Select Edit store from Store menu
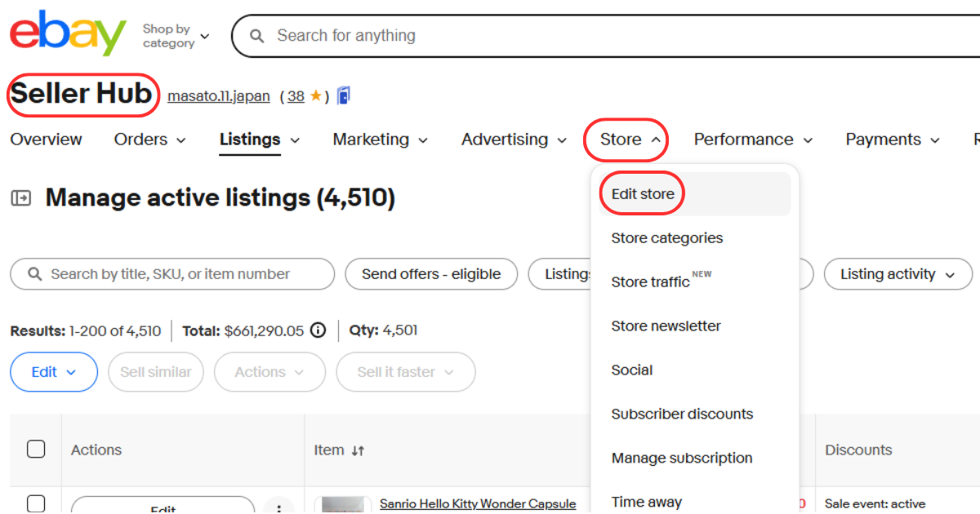980x514 pixels. tap(643, 194)
